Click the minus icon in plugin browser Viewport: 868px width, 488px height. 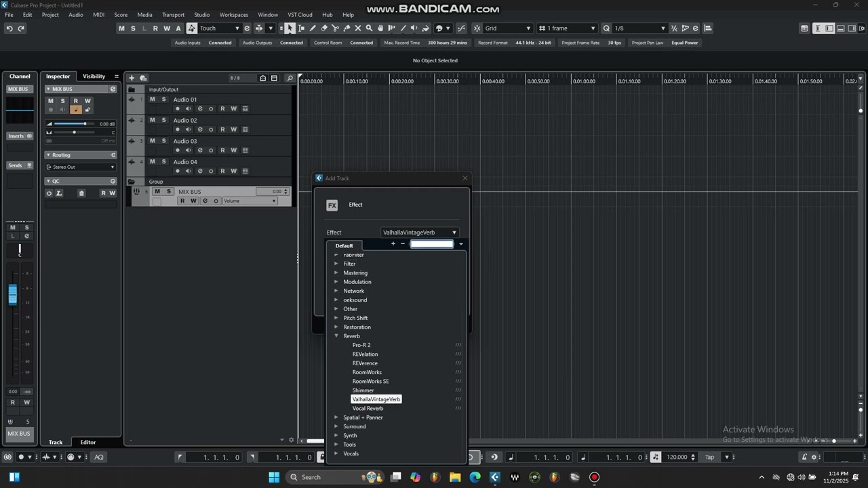pos(402,244)
